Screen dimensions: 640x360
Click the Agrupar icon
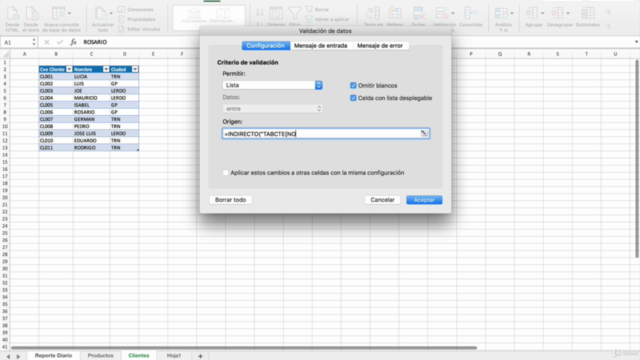pyautogui.click(x=532, y=13)
